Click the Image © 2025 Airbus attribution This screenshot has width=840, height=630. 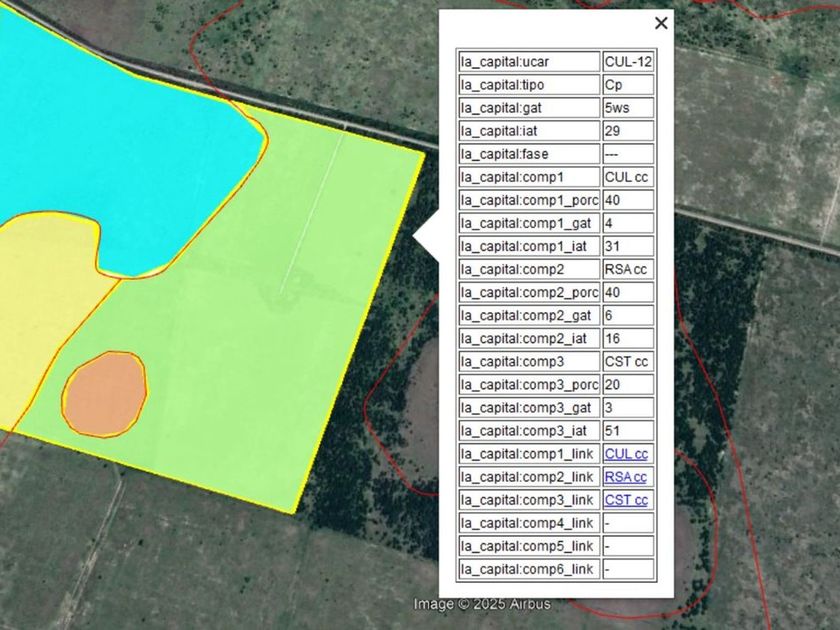(x=482, y=604)
